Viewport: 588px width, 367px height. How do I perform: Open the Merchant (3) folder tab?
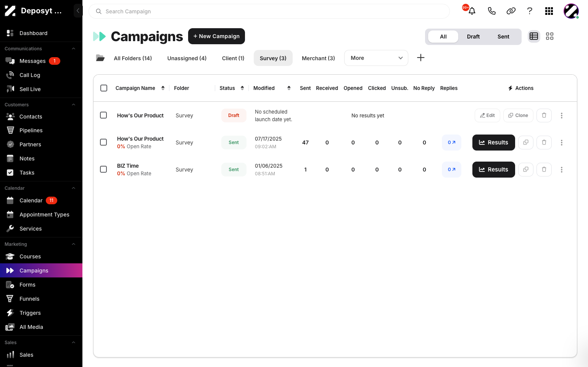point(318,58)
